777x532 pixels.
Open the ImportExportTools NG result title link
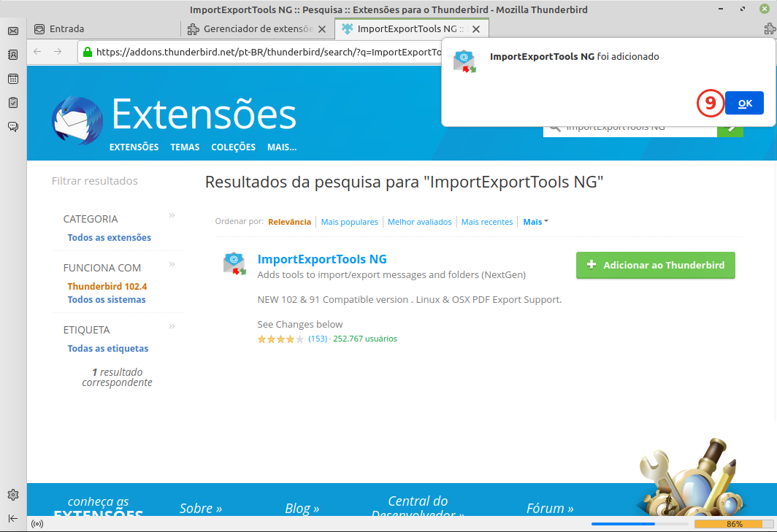[322, 259]
